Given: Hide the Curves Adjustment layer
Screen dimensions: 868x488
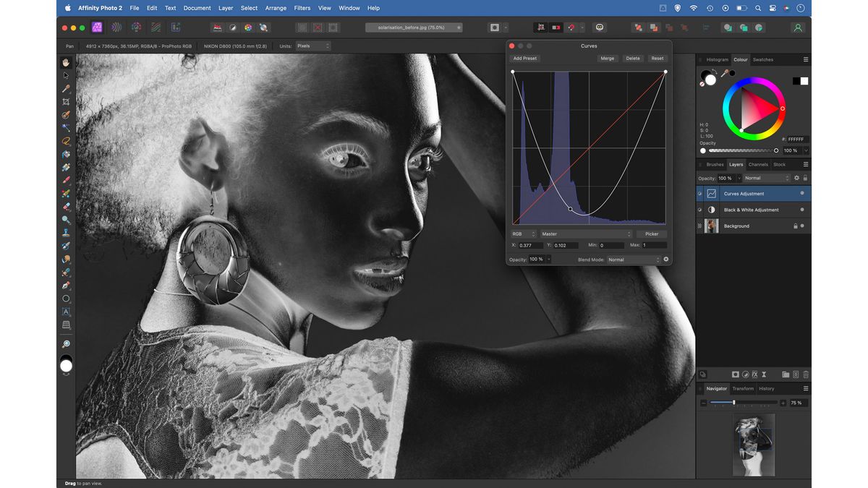Looking at the screenshot, I should pos(700,193).
